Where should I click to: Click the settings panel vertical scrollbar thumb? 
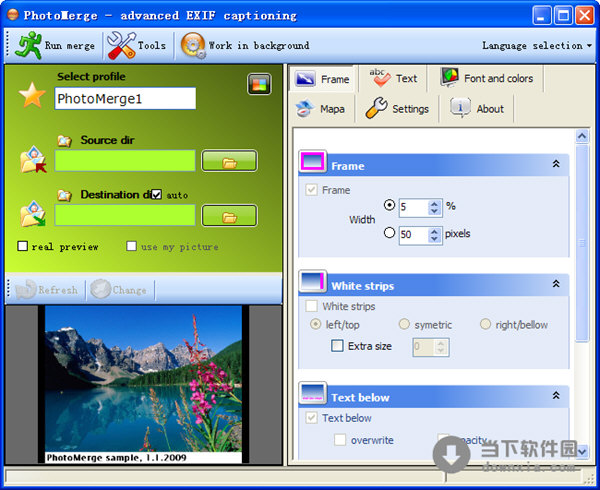582,242
